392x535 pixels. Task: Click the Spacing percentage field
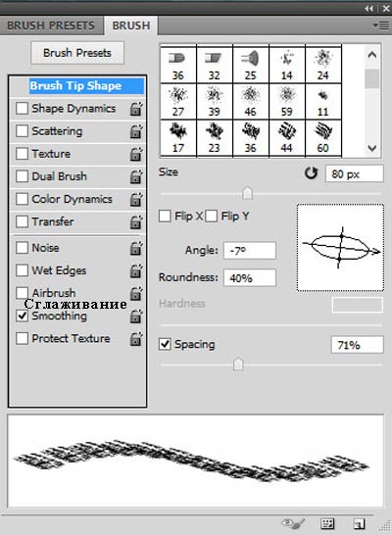click(x=357, y=345)
